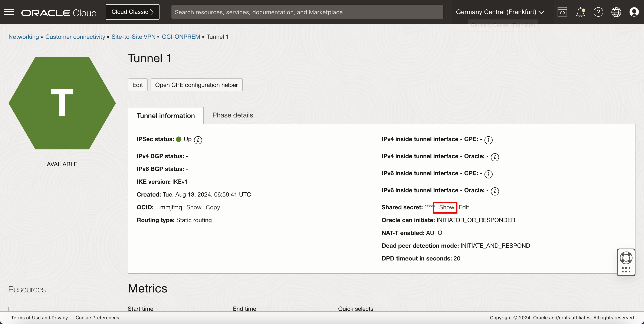Click the help question mark icon

point(598,12)
